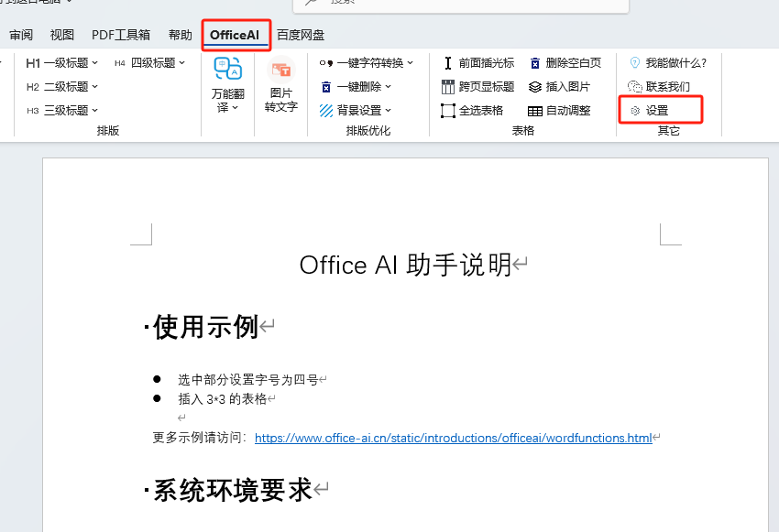
Task: Click the 跨页显标题 table icon
Action: tap(447, 87)
